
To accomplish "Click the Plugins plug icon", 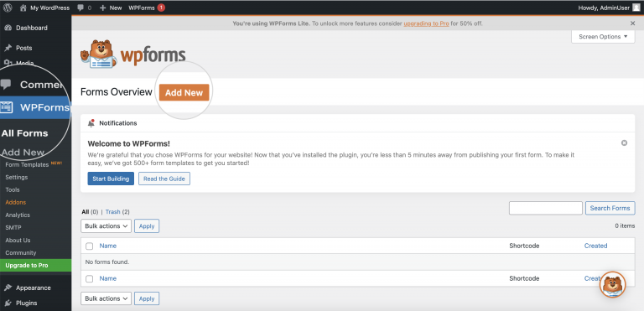I will (8, 303).
